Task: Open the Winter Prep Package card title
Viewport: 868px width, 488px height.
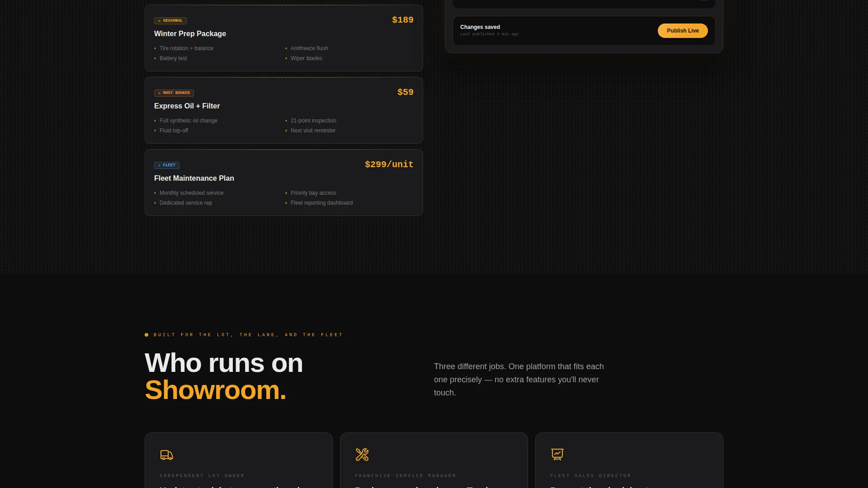Action: [x=190, y=34]
